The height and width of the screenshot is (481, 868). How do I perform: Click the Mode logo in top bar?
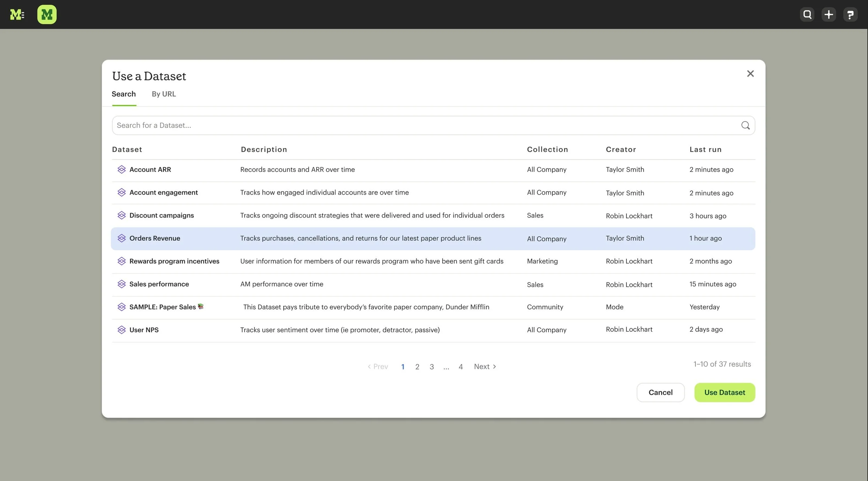click(17, 15)
